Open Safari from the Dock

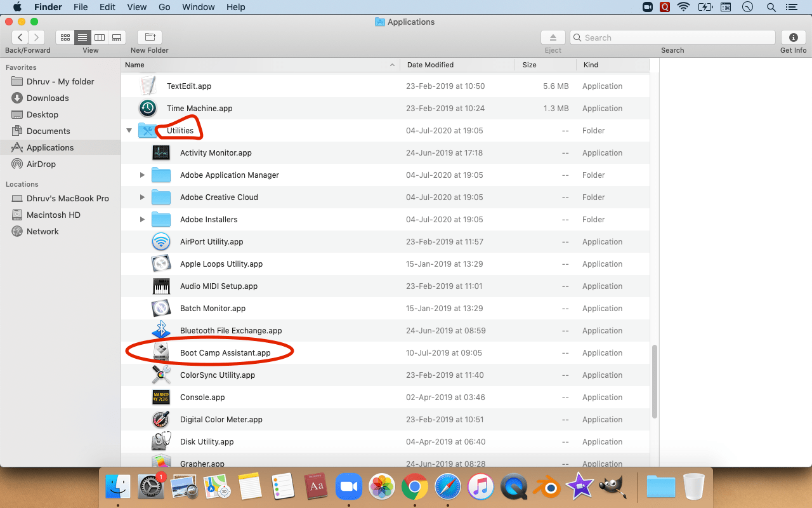pyautogui.click(x=448, y=488)
